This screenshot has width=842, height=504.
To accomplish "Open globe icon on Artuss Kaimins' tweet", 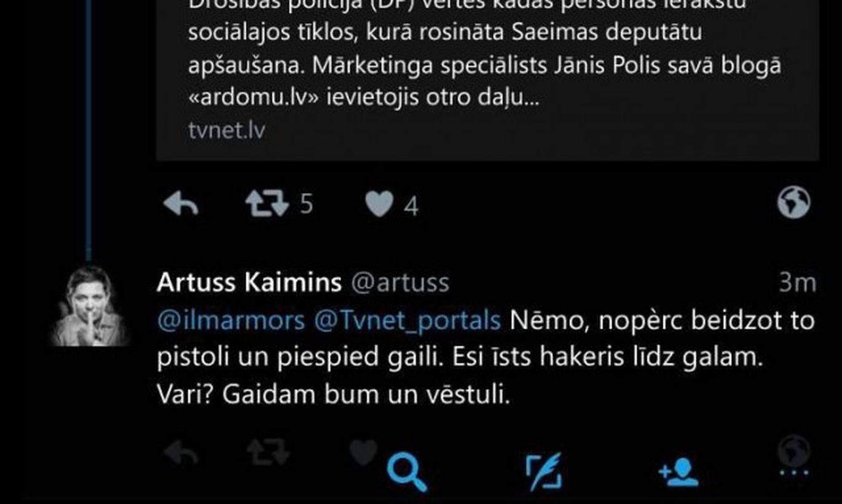I will (x=793, y=451).
